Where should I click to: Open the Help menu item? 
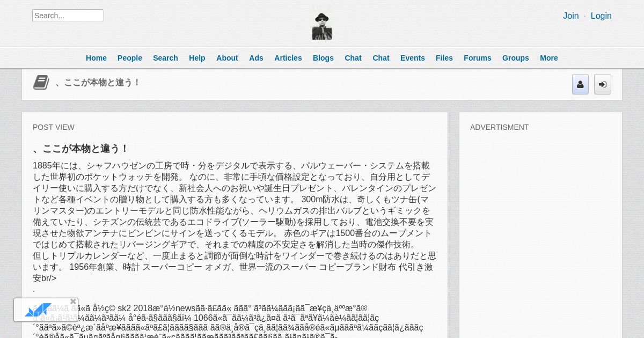tap(197, 58)
